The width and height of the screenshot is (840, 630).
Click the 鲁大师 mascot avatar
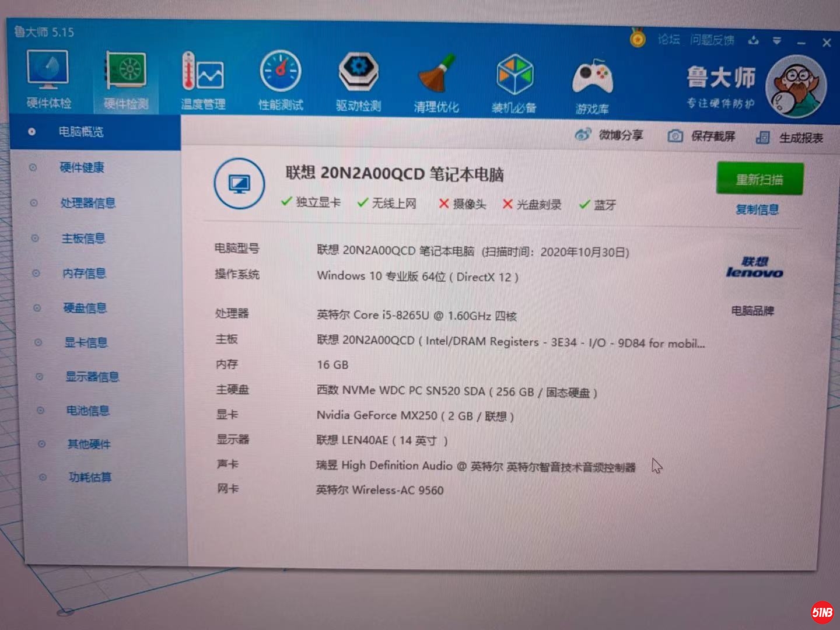[796, 86]
